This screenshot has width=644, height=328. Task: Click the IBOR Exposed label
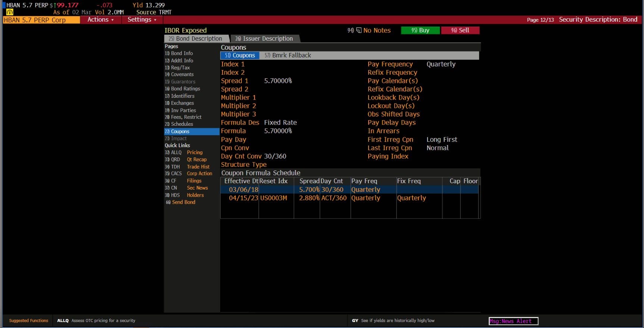point(185,30)
